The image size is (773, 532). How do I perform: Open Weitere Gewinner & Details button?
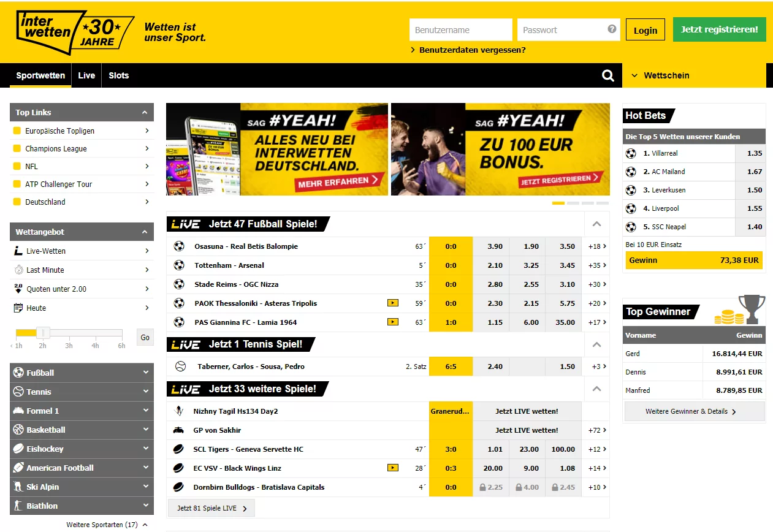[x=695, y=411]
